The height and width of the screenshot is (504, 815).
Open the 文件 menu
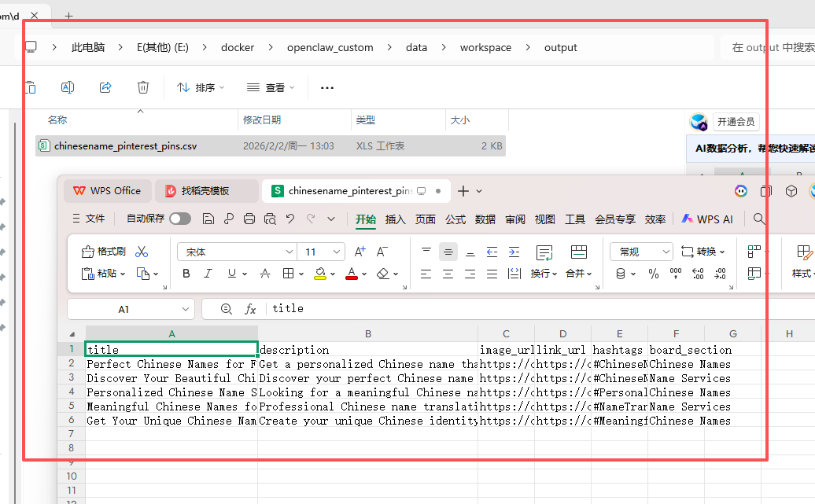(88, 219)
